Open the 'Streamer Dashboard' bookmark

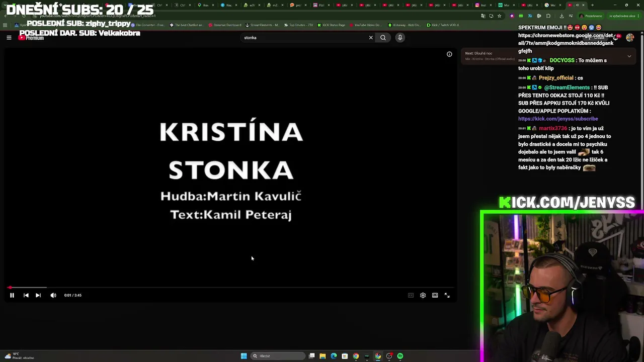click(x=224, y=25)
